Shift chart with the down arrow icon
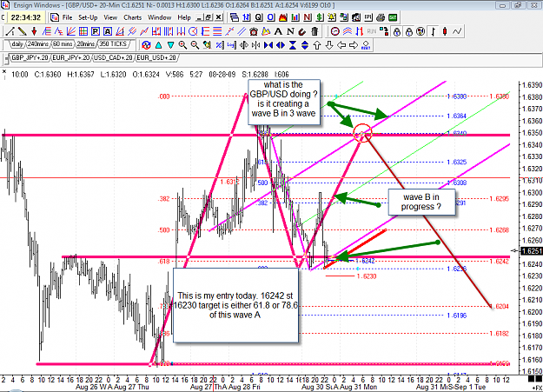Screen dimensions: 543x392 [x=329, y=45]
